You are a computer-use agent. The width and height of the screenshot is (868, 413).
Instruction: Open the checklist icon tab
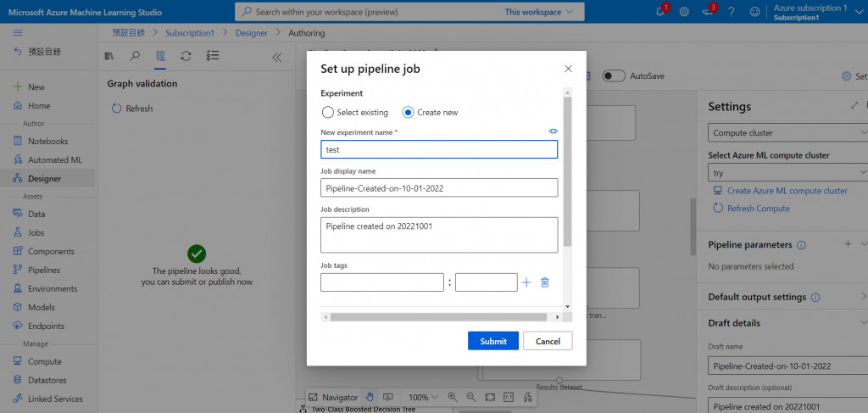pos(213,55)
